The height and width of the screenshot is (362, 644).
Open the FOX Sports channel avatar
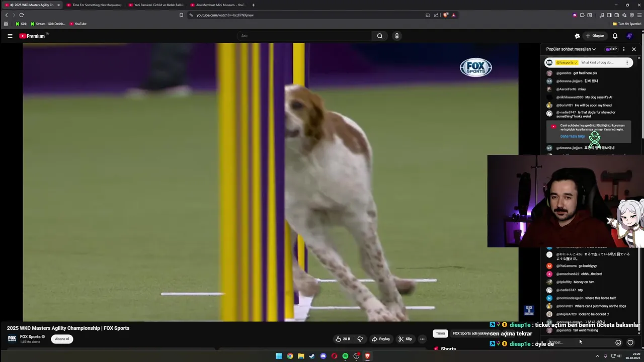pos(12,338)
